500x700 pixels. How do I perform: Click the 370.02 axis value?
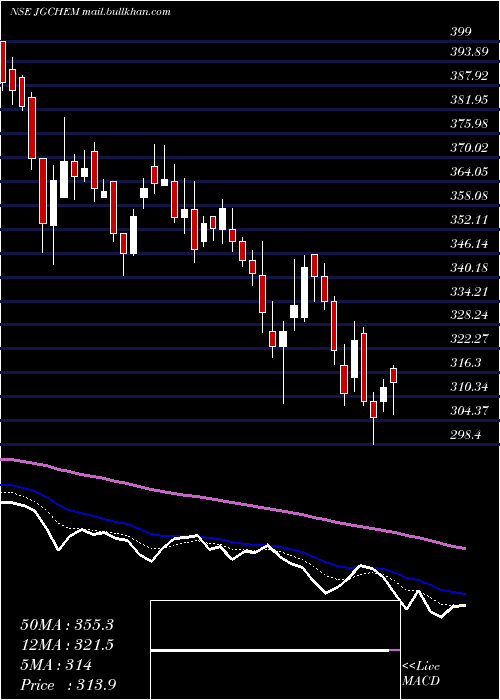click(x=468, y=147)
